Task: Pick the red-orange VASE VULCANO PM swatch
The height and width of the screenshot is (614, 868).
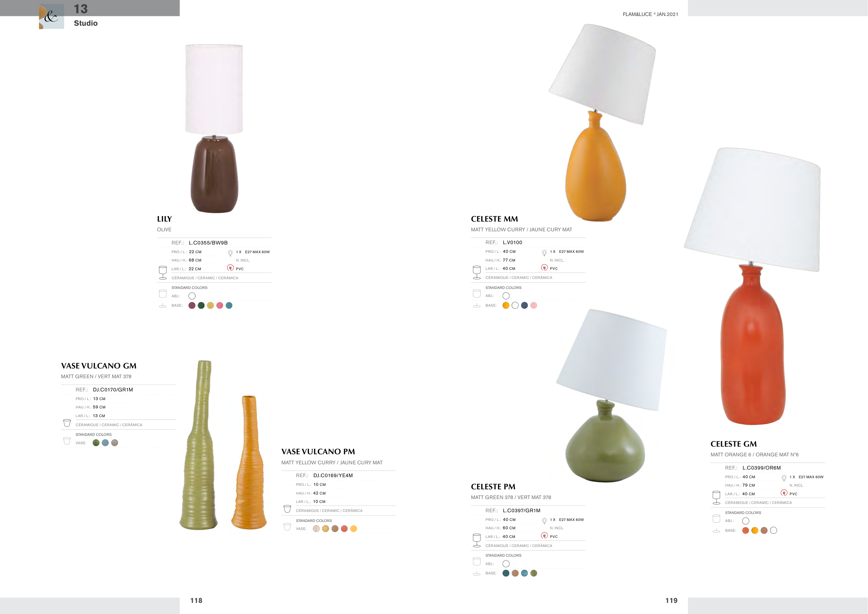Action: [x=344, y=529]
